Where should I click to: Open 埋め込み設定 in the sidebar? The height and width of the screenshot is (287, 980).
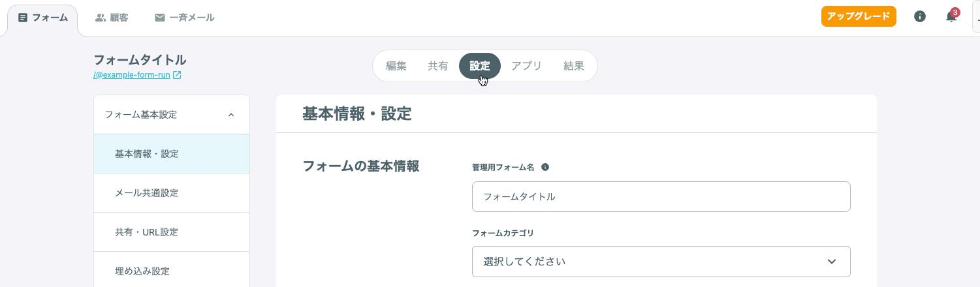coord(172,270)
